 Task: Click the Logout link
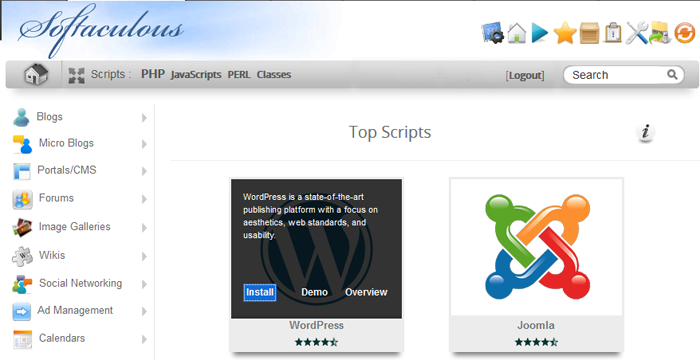click(525, 75)
